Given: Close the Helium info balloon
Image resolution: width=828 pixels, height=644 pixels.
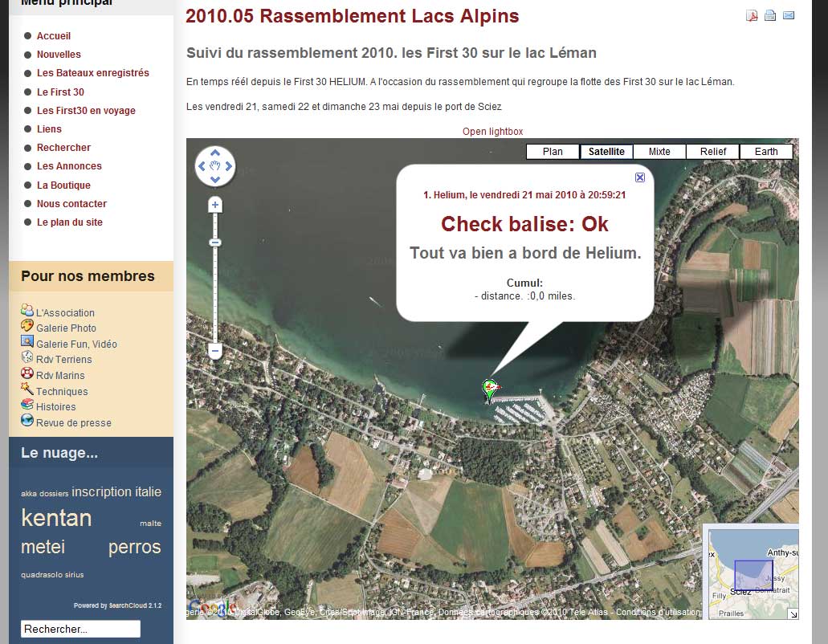Looking at the screenshot, I should [x=640, y=177].
